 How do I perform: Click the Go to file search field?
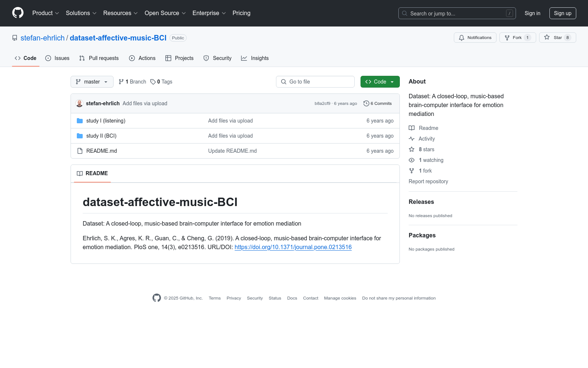[x=315, y=82]
